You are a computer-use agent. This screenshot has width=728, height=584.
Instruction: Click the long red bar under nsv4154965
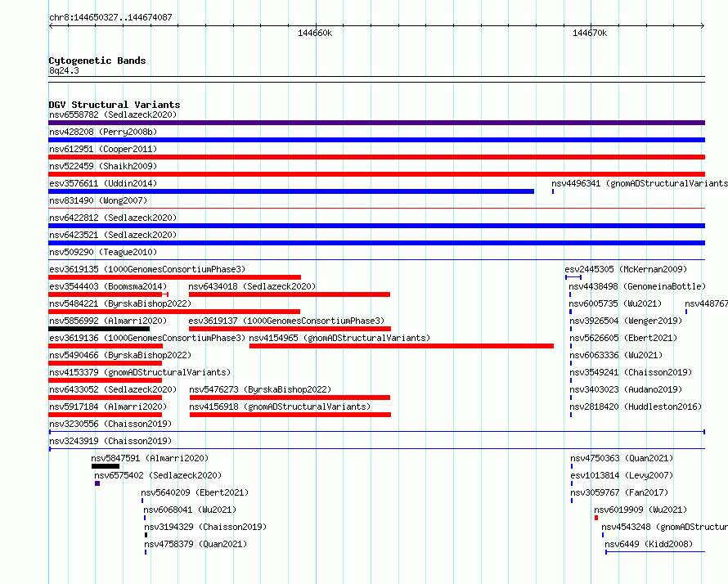(402, 346)
